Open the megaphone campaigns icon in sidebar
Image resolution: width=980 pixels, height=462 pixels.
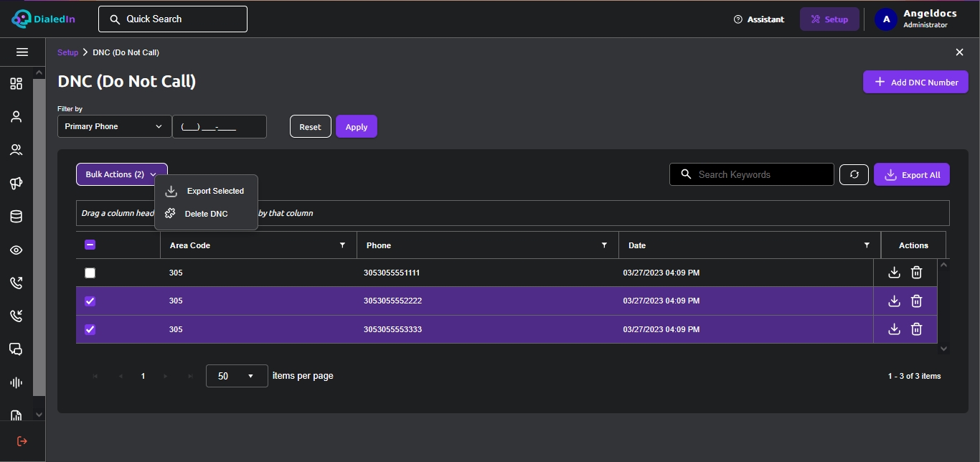tap(16, 184)
